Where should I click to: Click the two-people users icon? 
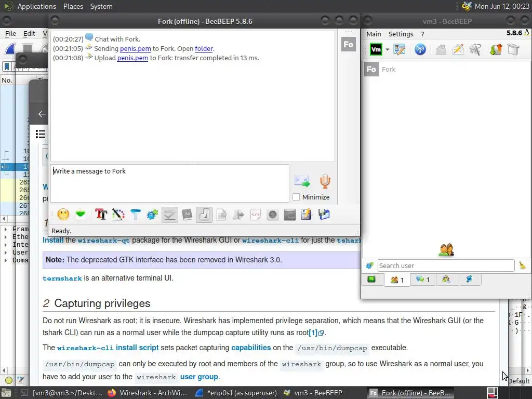(446, 250)
